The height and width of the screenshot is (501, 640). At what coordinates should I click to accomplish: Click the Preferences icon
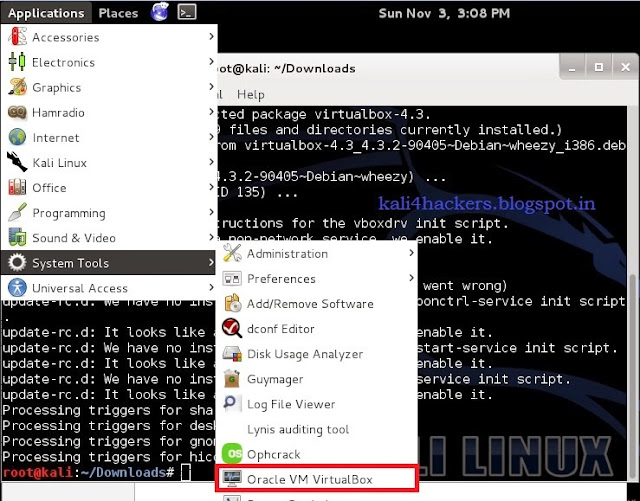232,278
